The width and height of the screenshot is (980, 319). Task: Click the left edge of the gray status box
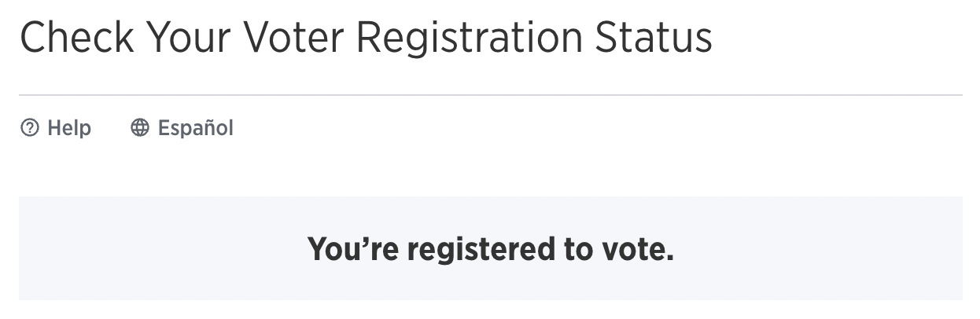pyautogui.click(x=21, y=248)
